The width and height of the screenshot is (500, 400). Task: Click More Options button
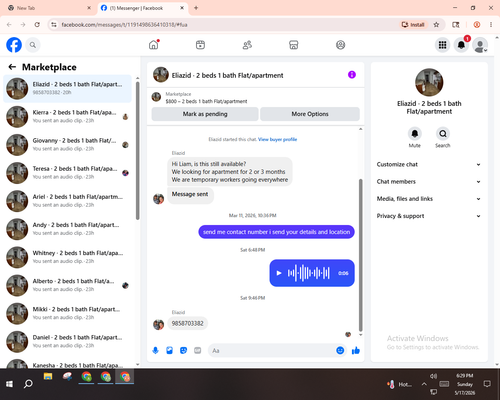[310, 114]
